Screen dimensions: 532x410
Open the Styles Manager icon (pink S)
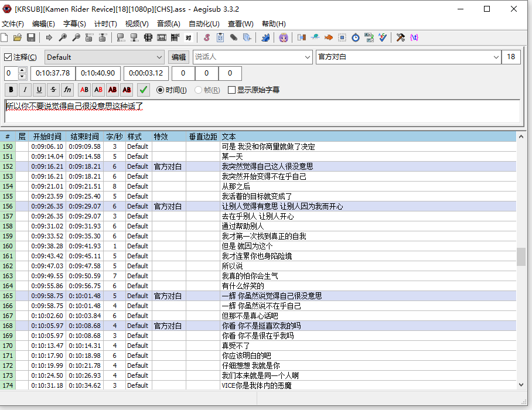[x=207, y=37]
